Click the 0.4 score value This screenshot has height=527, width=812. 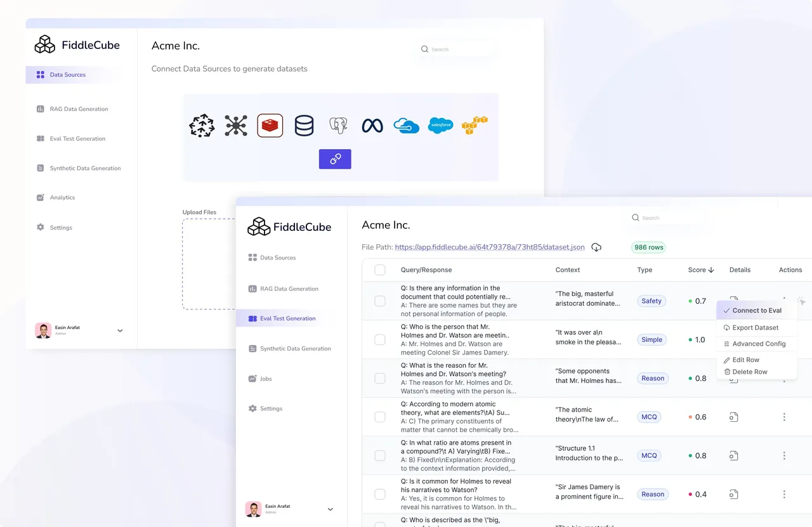pyautogui.click(x=700, y=495)
